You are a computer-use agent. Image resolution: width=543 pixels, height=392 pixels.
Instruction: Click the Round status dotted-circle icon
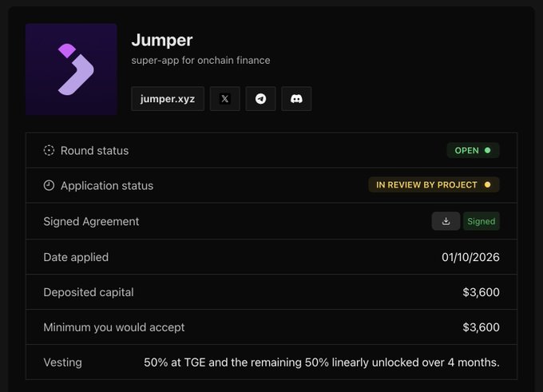tap(49, 150)
